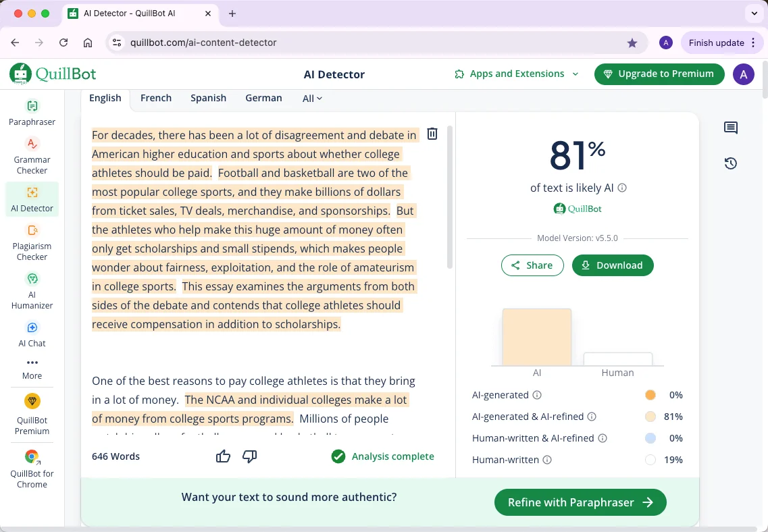Click Refine with Paraphraser button
This screenshot has height=532, width=768.
coord(580,502)
